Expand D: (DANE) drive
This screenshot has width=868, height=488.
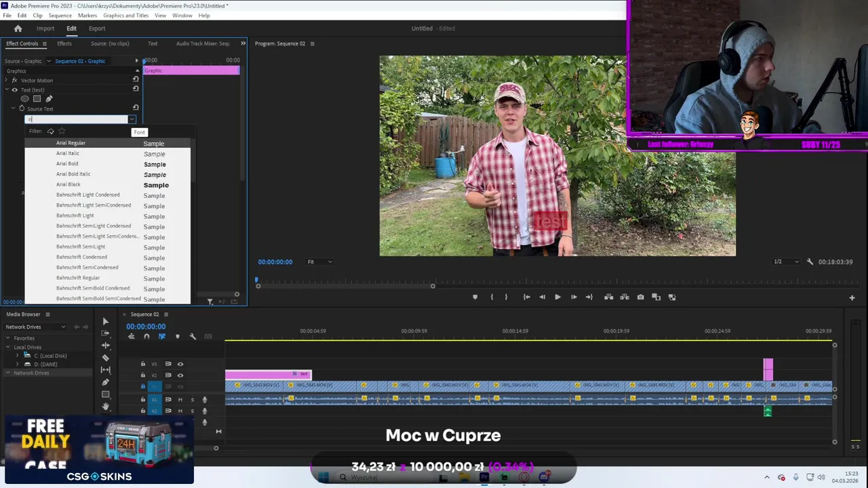[18, 364]
